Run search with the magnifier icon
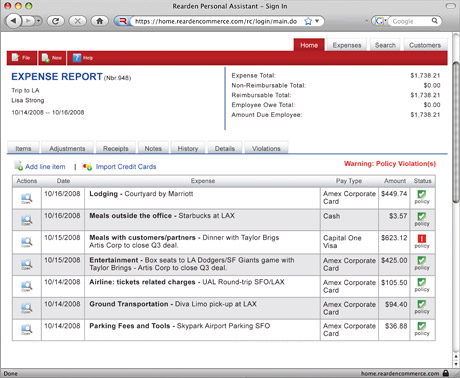Viewport: 460px width, 378px height. (x=435, y=21)
